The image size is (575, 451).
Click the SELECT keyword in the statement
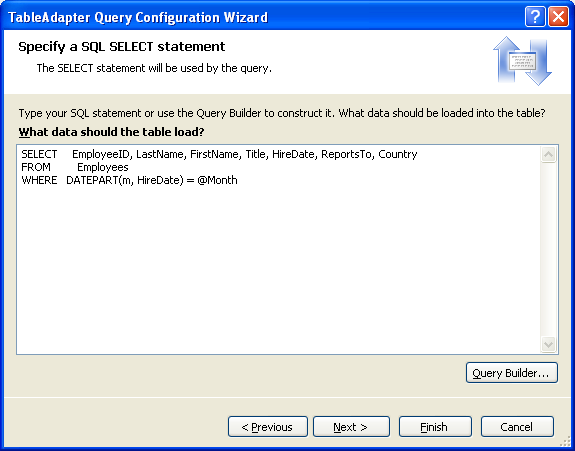tap(39, 154)
